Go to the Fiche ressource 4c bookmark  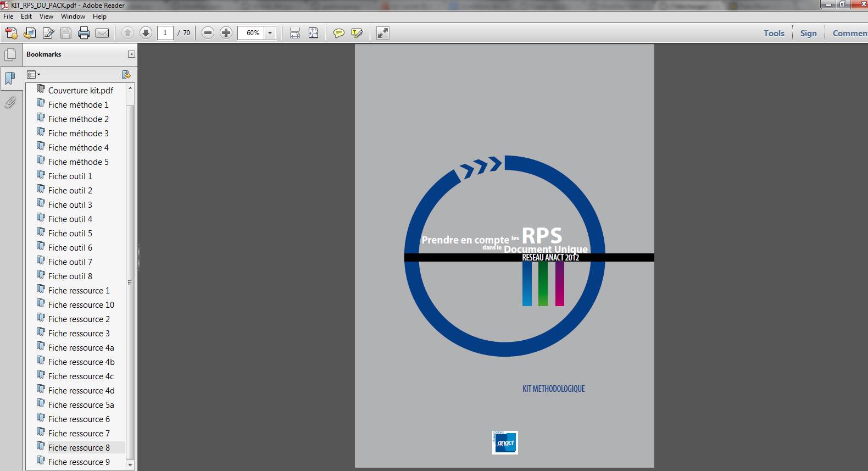click(x=81, y=376)
